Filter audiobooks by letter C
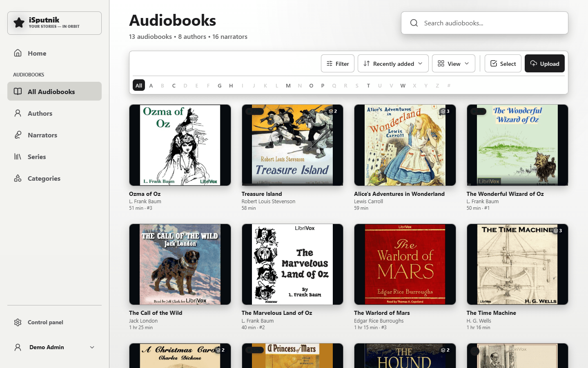 174,85
